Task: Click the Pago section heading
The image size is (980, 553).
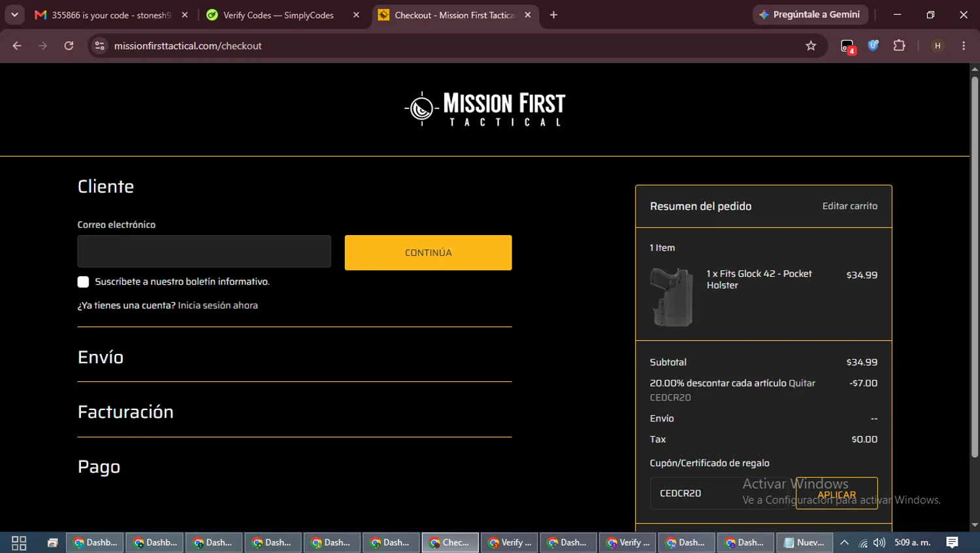Action: [x=99, y=467]
